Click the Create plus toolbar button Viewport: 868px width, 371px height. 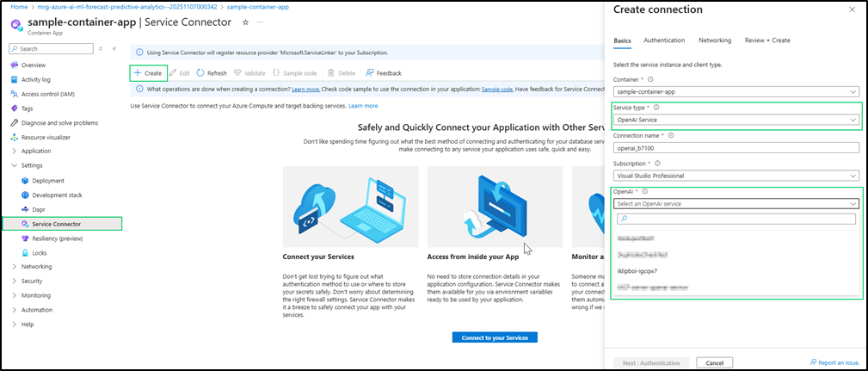(147, 73)
